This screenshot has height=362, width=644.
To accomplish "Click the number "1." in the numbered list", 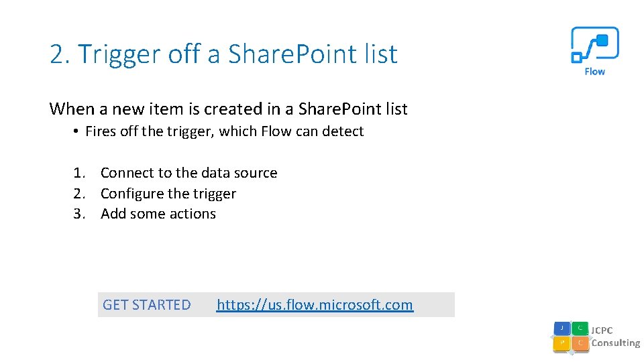I will 80,173.
